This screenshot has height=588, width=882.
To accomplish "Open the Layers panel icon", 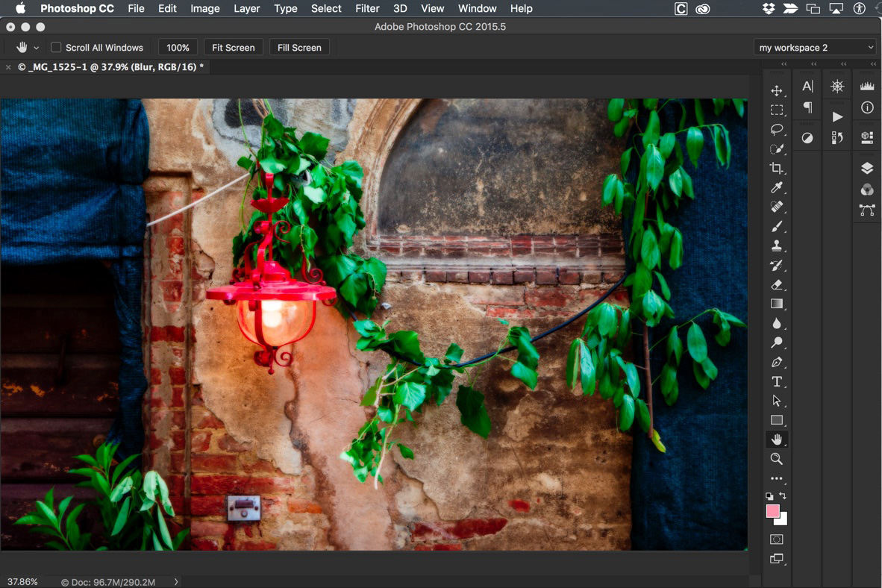I will click(x=867, y=168).
